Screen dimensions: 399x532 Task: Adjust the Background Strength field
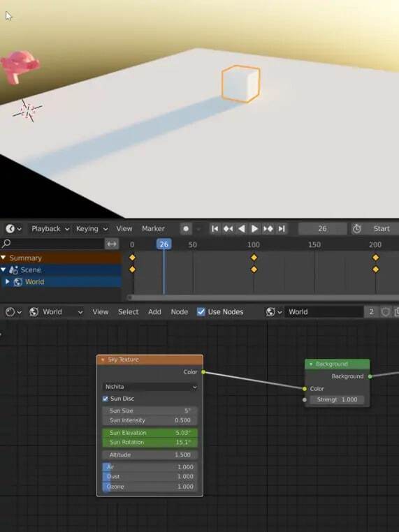pos(337,399)
